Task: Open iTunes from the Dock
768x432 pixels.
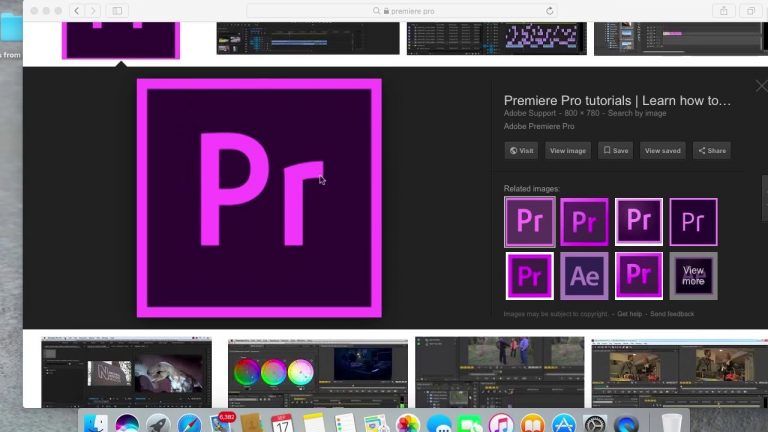Action: coord(501,423)
